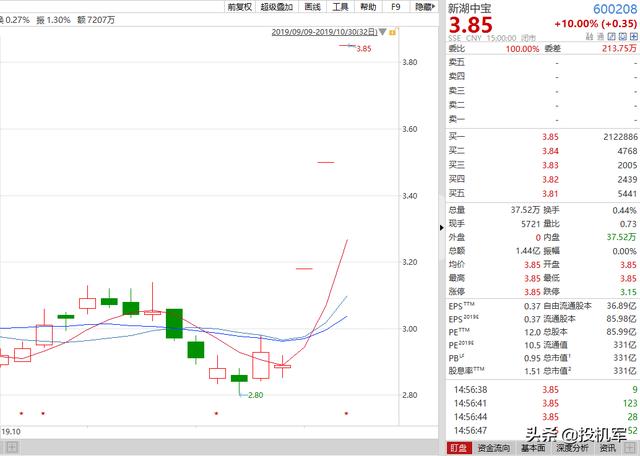Click the grid layout icon under +10.00%
The image size is (640, 456).
tap(633, 37)
